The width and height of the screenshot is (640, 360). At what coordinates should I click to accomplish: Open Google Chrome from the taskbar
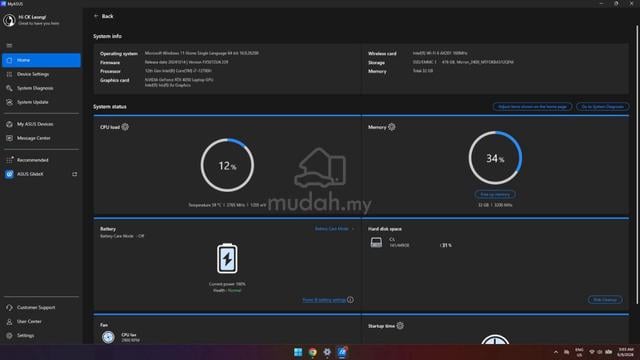[x=313, y=352]
